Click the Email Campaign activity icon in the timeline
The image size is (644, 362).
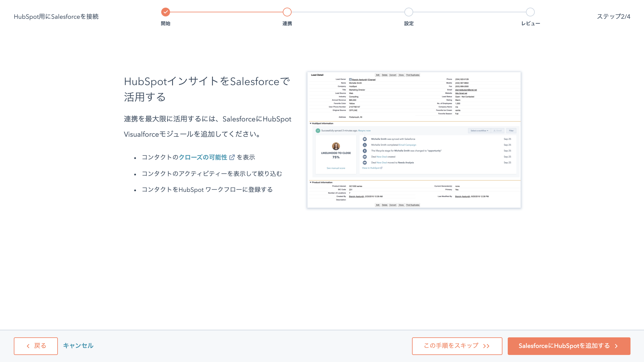[x=364, y=145]
